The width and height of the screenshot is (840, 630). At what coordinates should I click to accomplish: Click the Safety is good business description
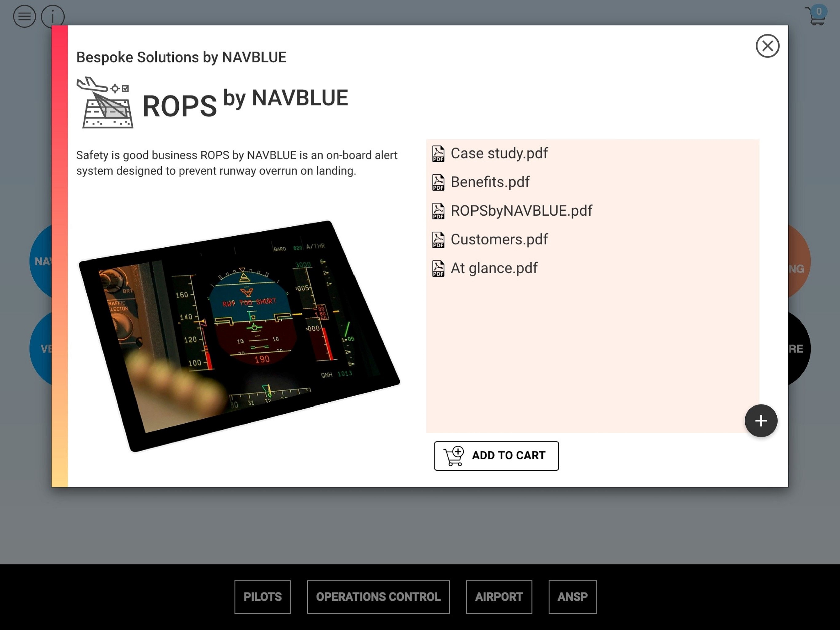pos(237,163)
